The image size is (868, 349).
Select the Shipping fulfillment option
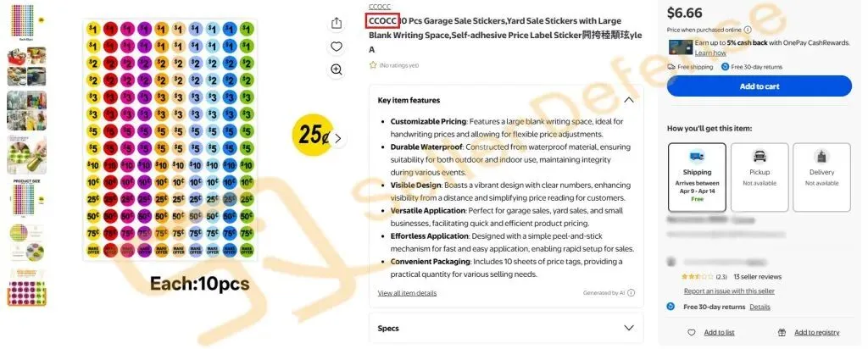tap(697, 176)
